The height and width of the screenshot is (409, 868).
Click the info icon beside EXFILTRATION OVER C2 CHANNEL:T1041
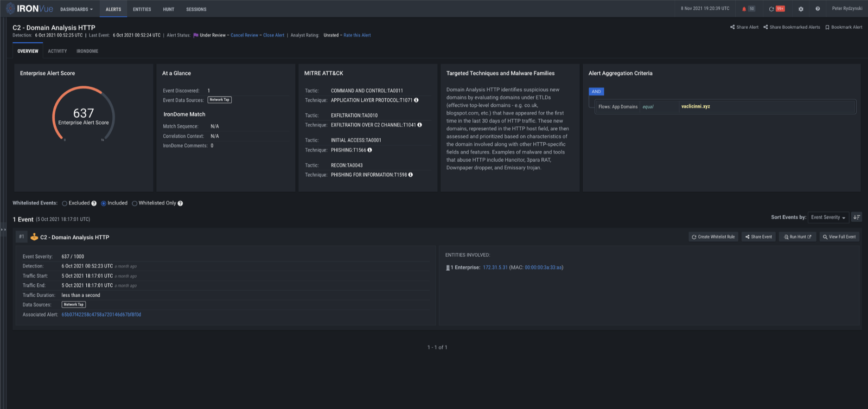(x=420, y=125)
